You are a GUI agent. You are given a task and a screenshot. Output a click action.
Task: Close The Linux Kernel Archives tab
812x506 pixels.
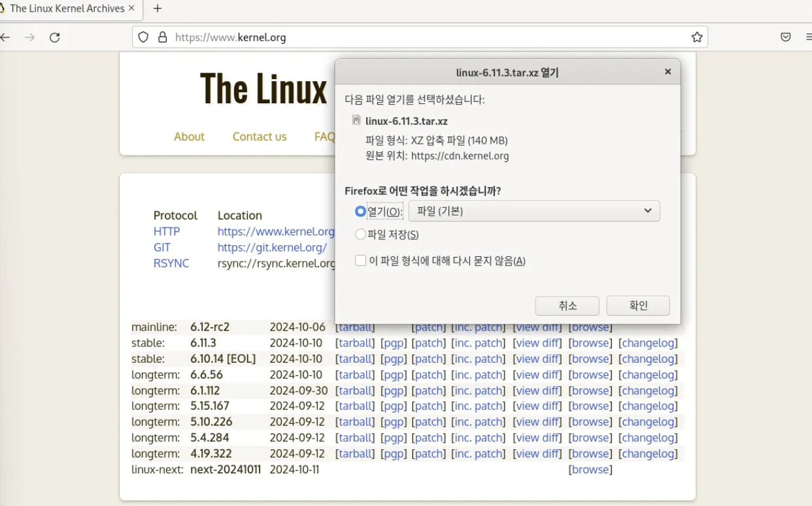[x=131, y=8]
